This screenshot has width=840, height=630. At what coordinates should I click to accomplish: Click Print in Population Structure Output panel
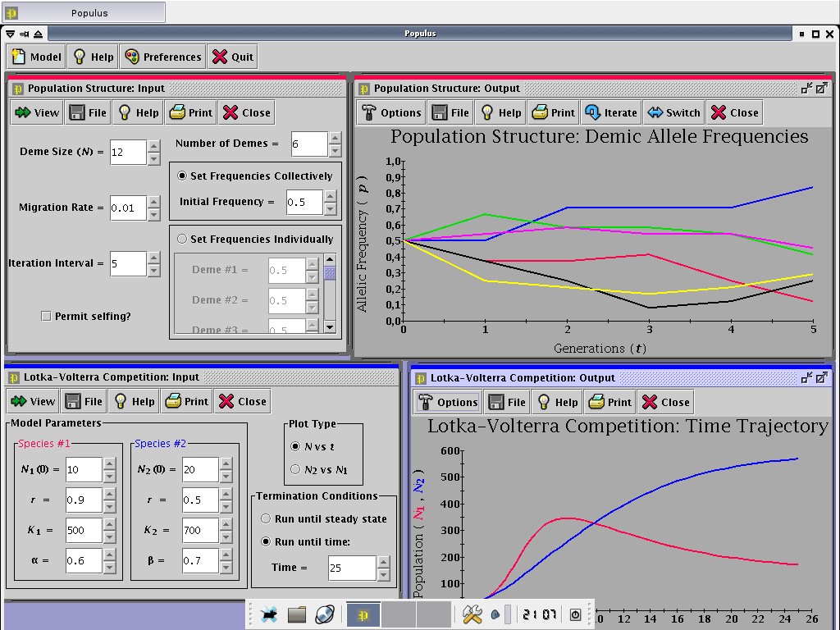tap(554, 112)
